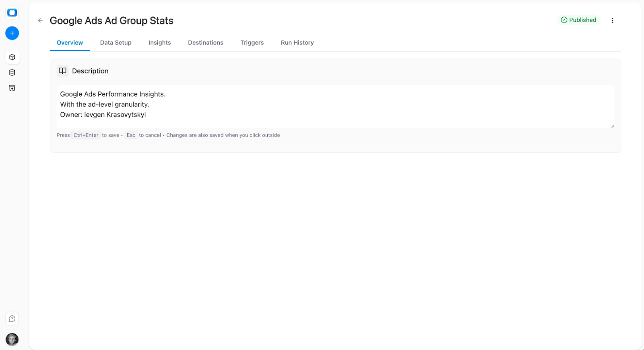Switch to the Triggers tab
The height and width of the screenshot is (350, 644).
252,43
